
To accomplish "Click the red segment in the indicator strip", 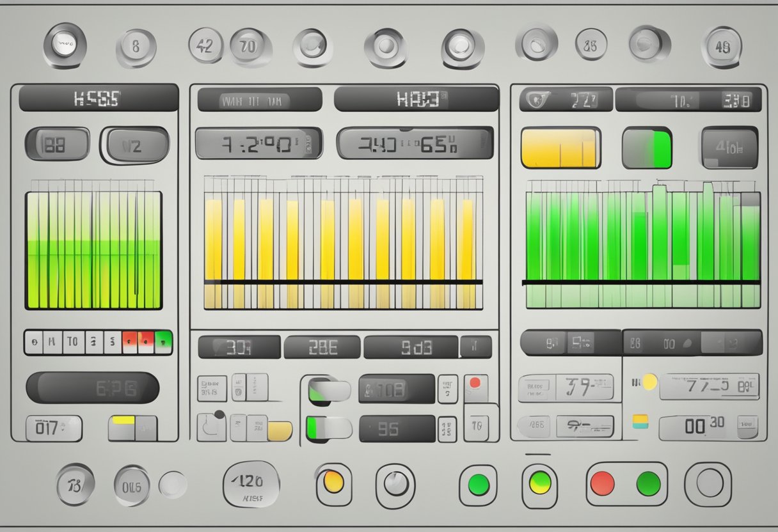I will [130, 342].
